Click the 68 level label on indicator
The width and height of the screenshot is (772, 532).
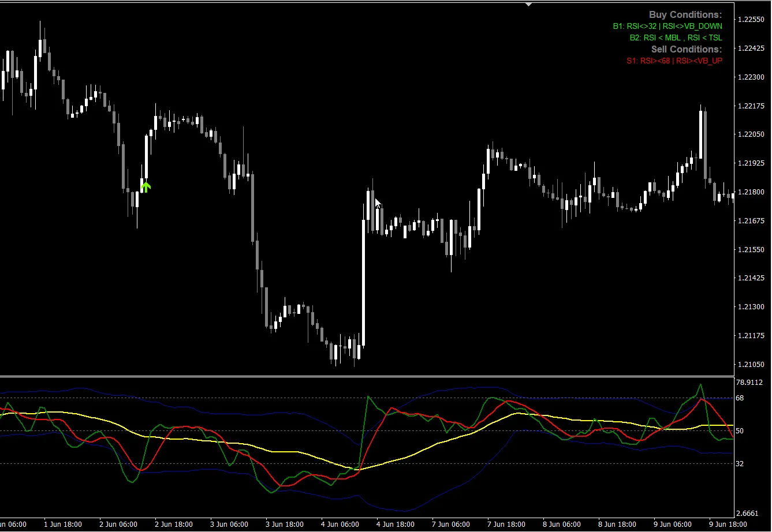pos(740,398)
